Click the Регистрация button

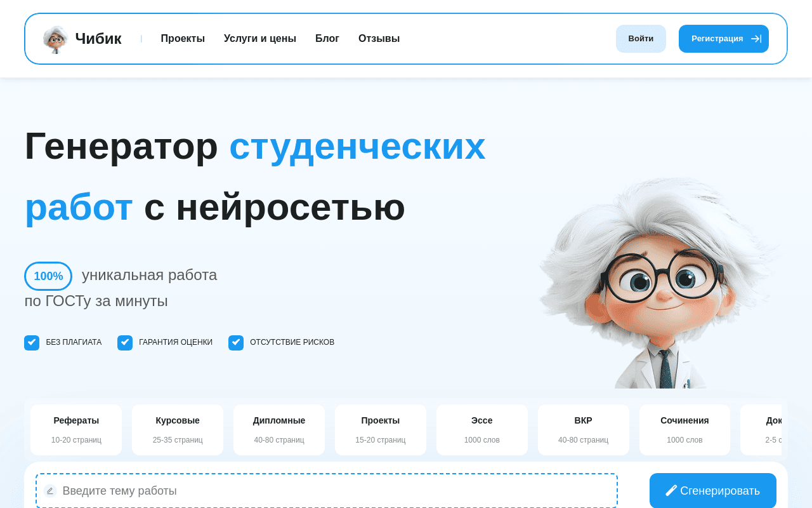[724, 39]
